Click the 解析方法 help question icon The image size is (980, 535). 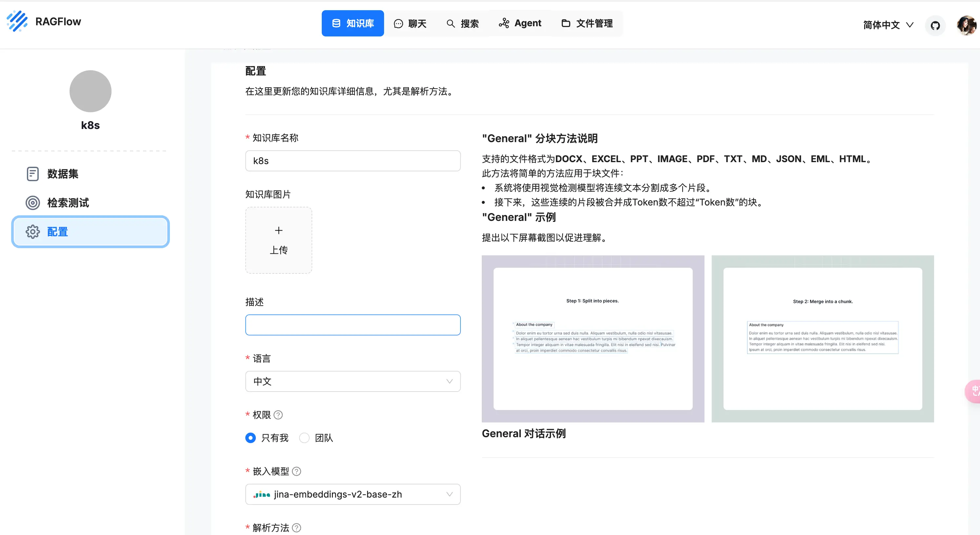pyautogui.click(x=296, y=527)
